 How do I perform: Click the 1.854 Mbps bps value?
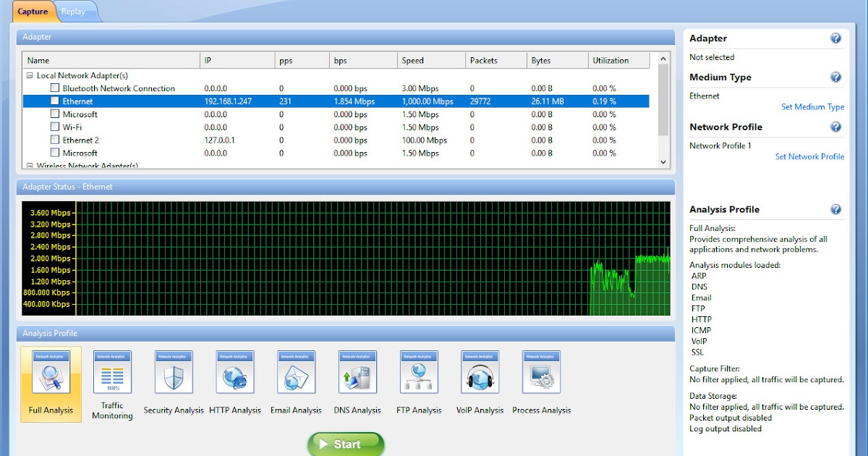tap(354, 101)
